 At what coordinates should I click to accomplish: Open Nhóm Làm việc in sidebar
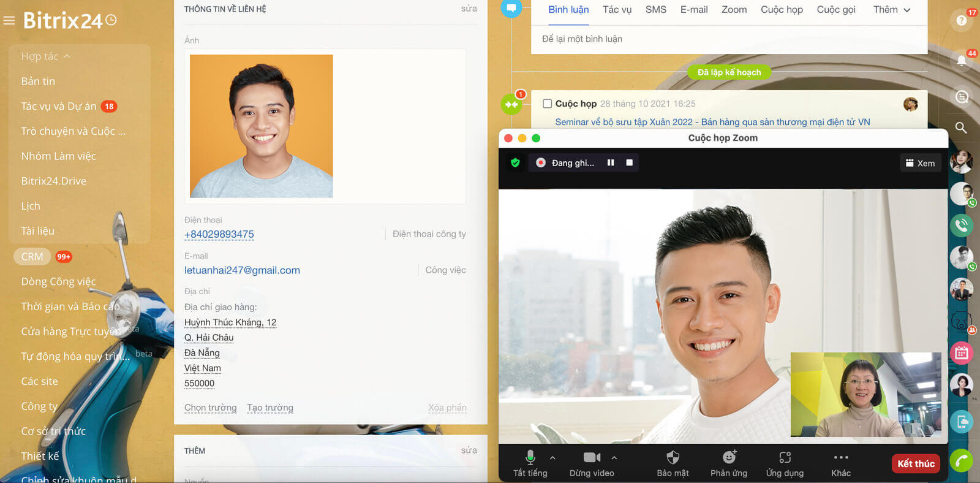tap(59, 156)
